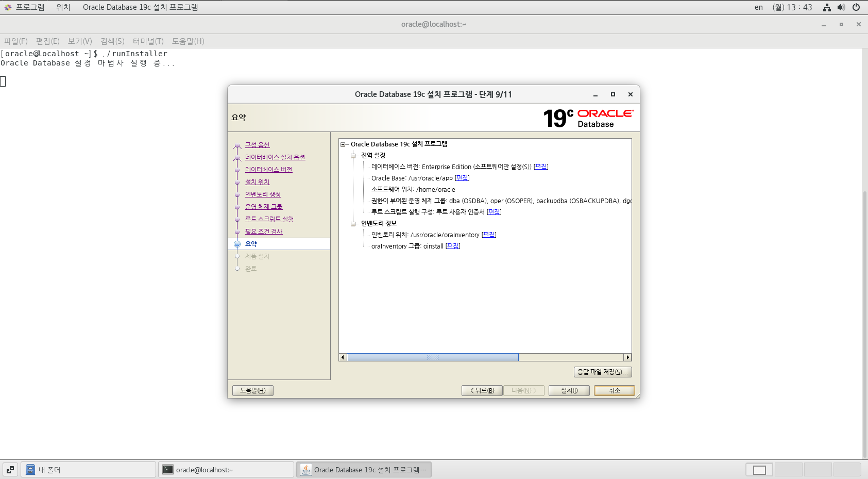Collapse the 인벤토리 정보 tree node
The image size is (868, 479).
tap(353, 224)
